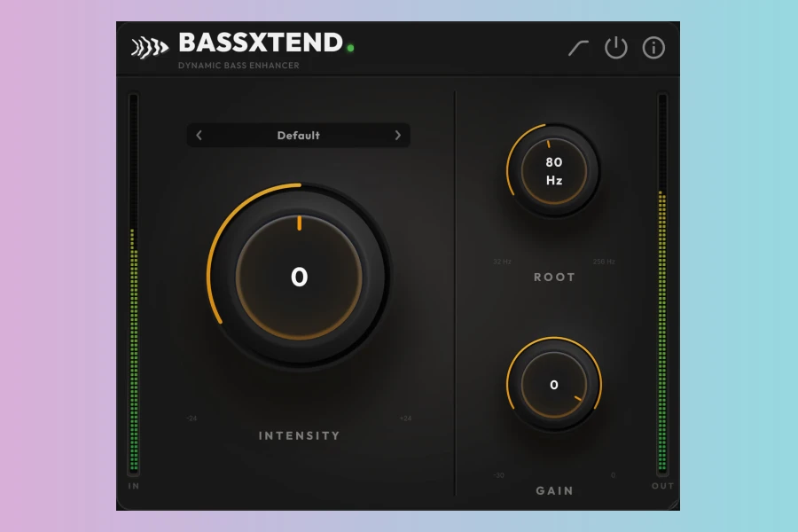
Task: Click the INTENSITY label
Action: pyautogui.click(x=300, y=435)
